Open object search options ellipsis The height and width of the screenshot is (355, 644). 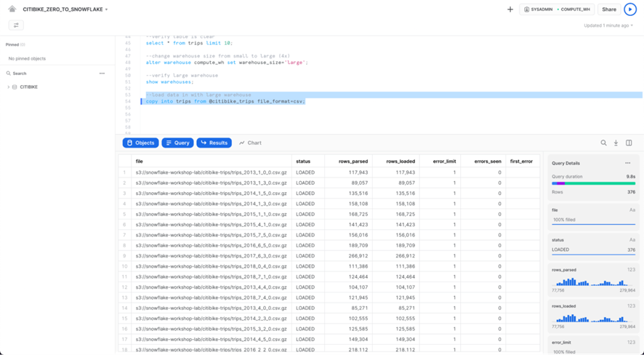coord(102,73)
